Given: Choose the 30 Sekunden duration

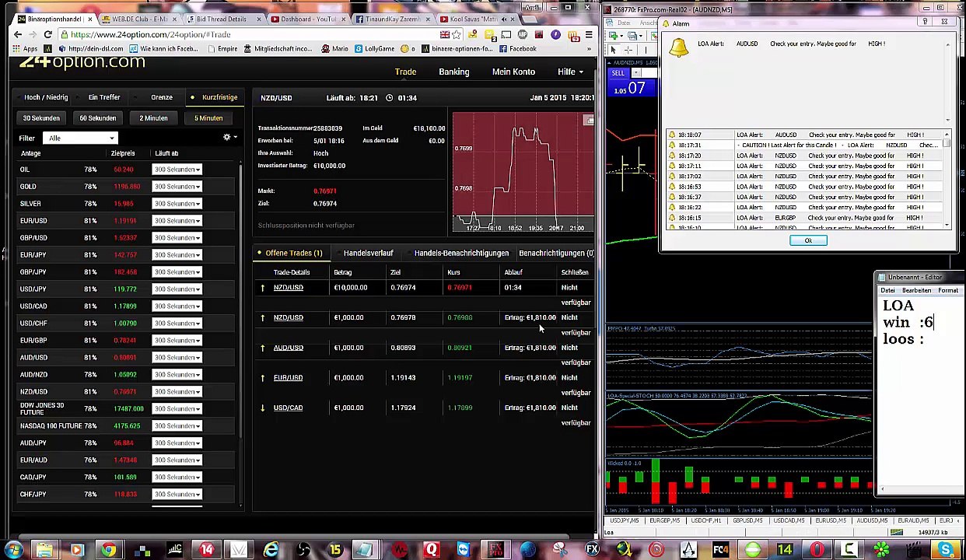Looking at the screenshot, I should 41,118.
